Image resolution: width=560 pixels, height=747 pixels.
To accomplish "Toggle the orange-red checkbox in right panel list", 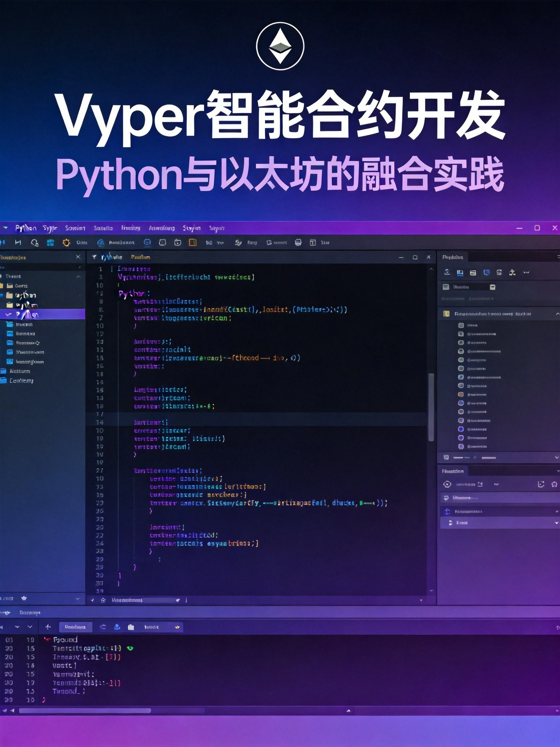I will pyautogui.click(x=461, y=395).
